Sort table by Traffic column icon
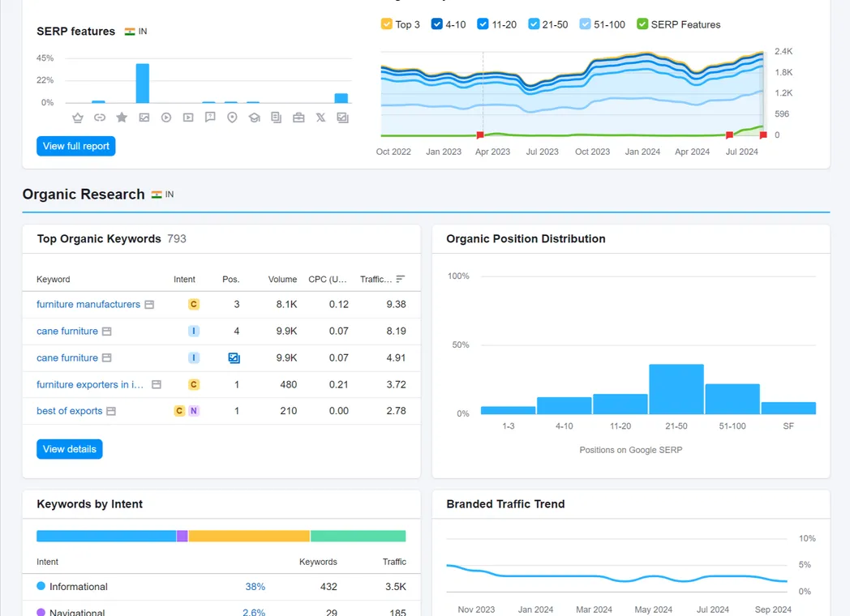This screenshot has width=850, height=616. click(400, 279)
